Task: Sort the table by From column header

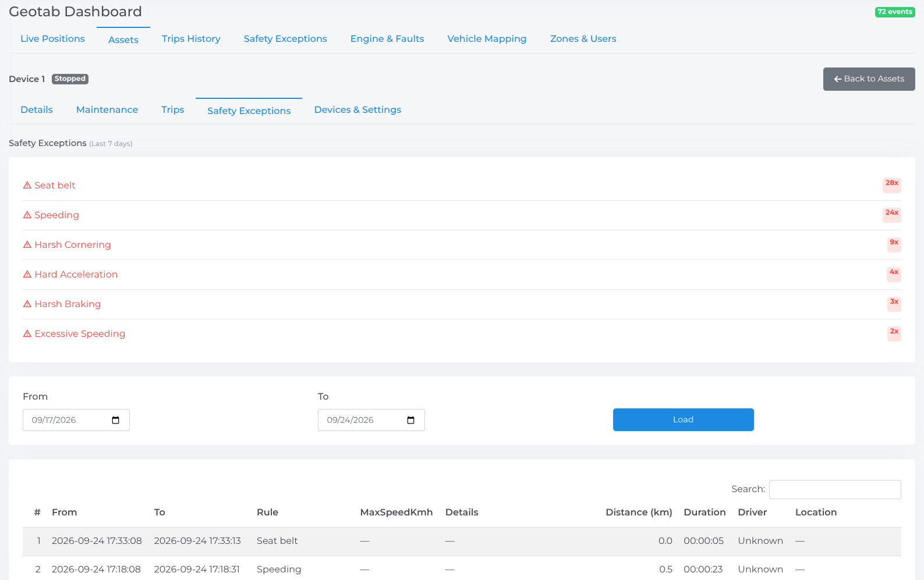Action: [x=64, y=512]
